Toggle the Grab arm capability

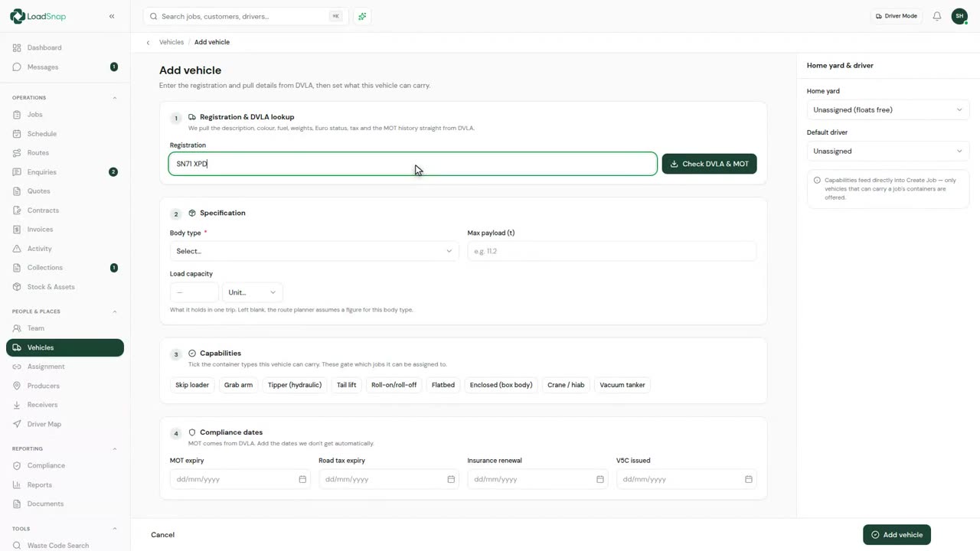pyautogui.click(x=238, y=385)
